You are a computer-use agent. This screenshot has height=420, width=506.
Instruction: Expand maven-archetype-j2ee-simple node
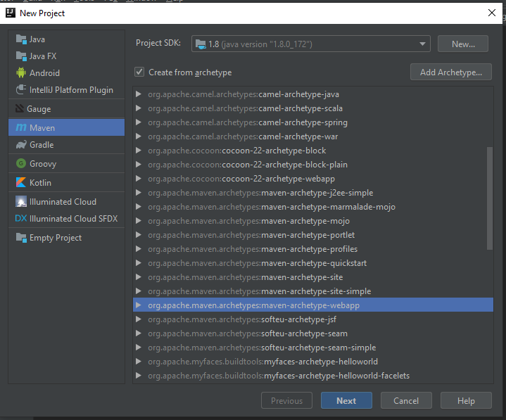pyautogui.click(x=139, y=193)
